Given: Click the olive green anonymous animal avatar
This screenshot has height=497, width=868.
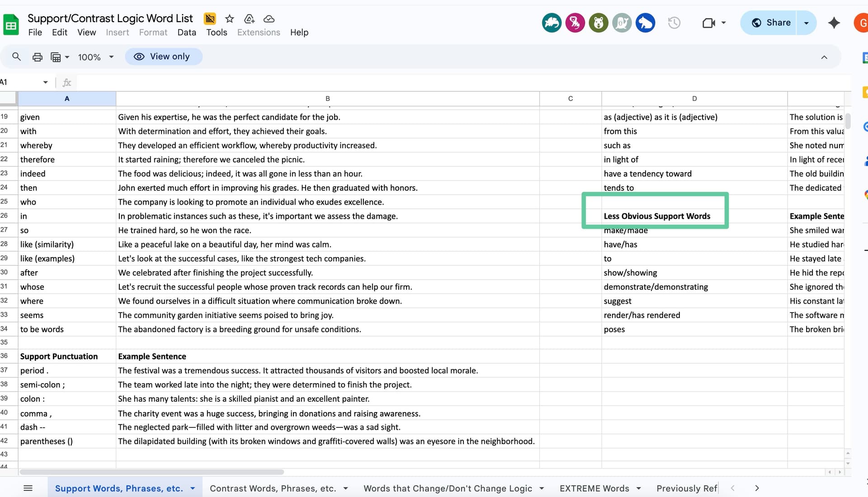Looking at the screenshot, I should point(599,23).
